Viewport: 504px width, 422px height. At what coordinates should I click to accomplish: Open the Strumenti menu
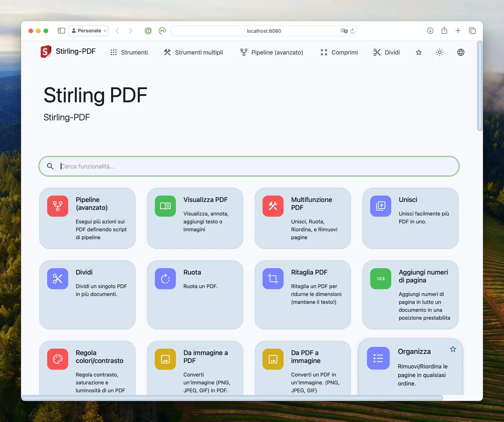click(129, 52)
